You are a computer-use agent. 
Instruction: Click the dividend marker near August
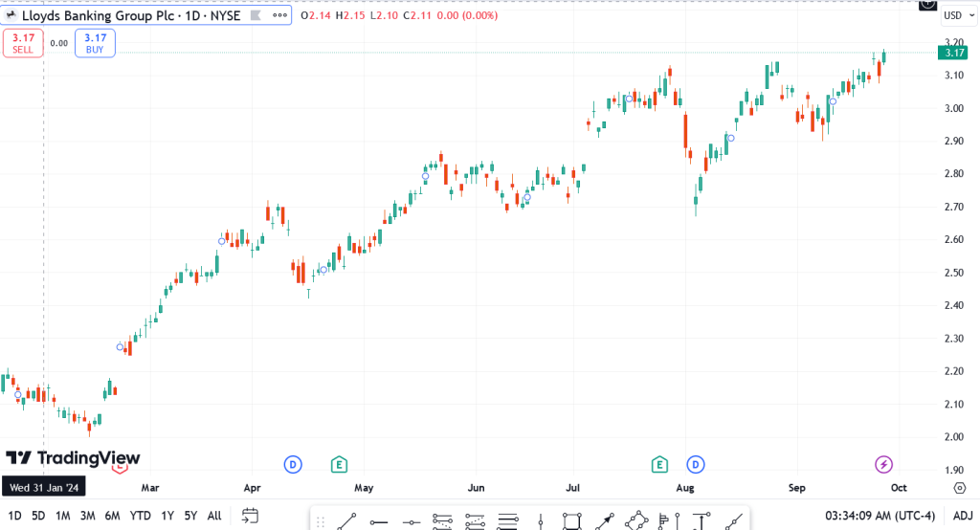pos(696,464)
